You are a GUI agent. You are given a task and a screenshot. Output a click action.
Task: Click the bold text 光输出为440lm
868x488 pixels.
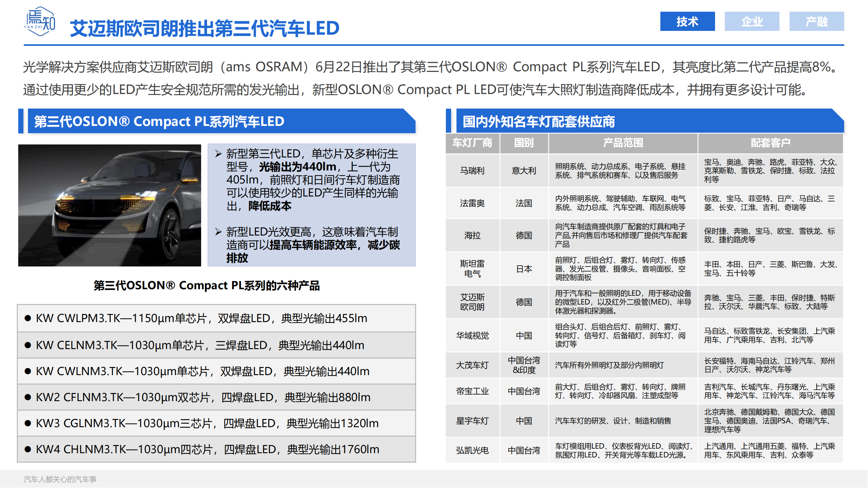coord(298,167)
